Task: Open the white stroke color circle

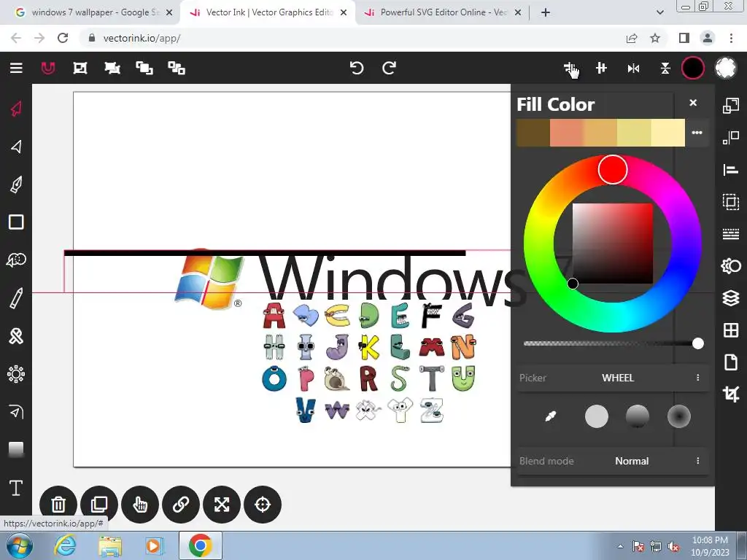Action: pos(726,68)
